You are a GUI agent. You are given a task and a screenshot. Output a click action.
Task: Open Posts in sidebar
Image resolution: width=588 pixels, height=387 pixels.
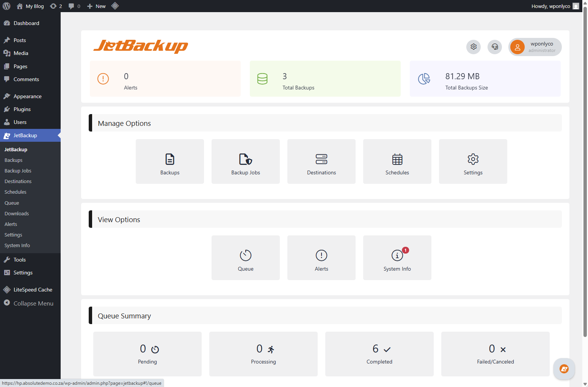pos(30,40)
